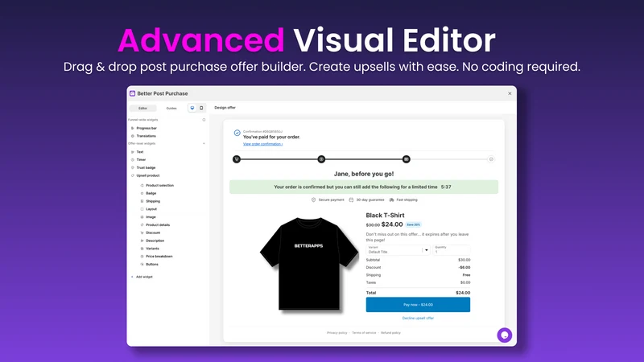This screenshot has width=644, height=362.
Task: Open Price breakdown settings
Action: (x=159, y=256)
